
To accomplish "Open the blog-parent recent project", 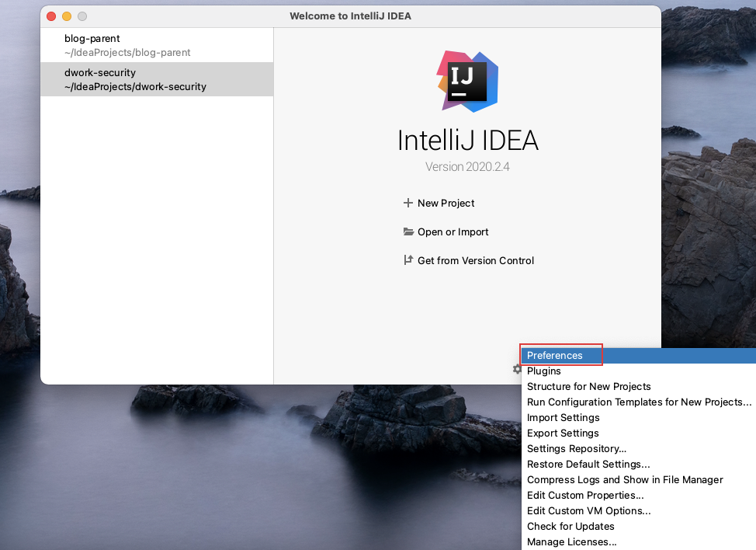I will [157, 45].
